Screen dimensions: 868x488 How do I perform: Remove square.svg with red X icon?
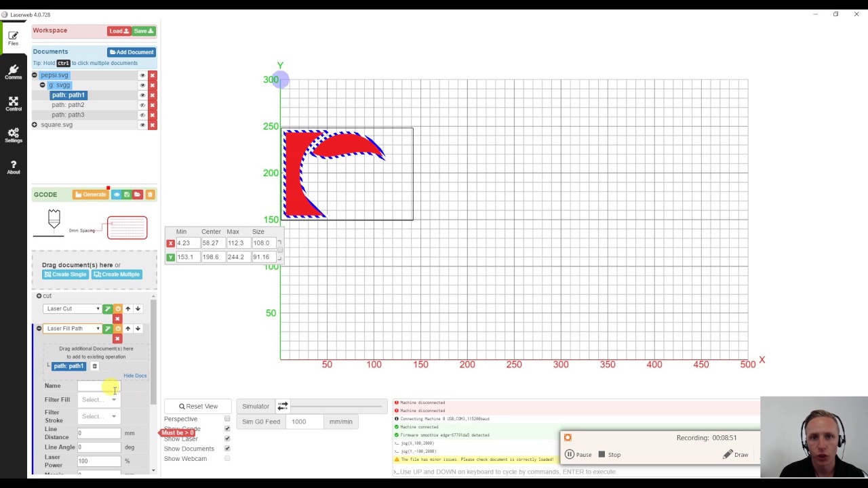(153, 125)
